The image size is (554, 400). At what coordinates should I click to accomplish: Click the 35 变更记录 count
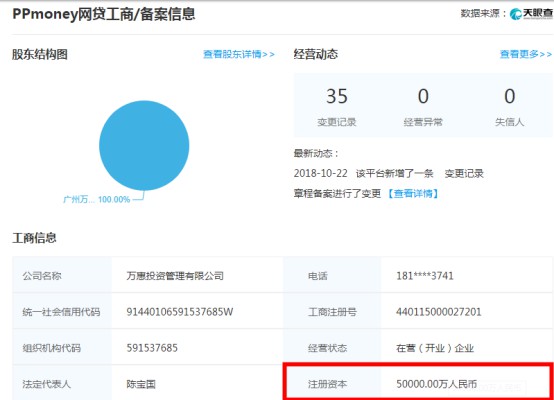(337, 96)
